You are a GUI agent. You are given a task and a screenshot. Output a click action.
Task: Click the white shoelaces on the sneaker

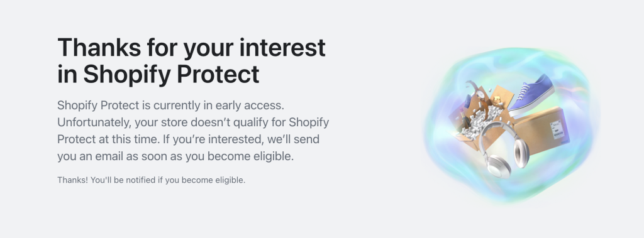tap(523, 92)
